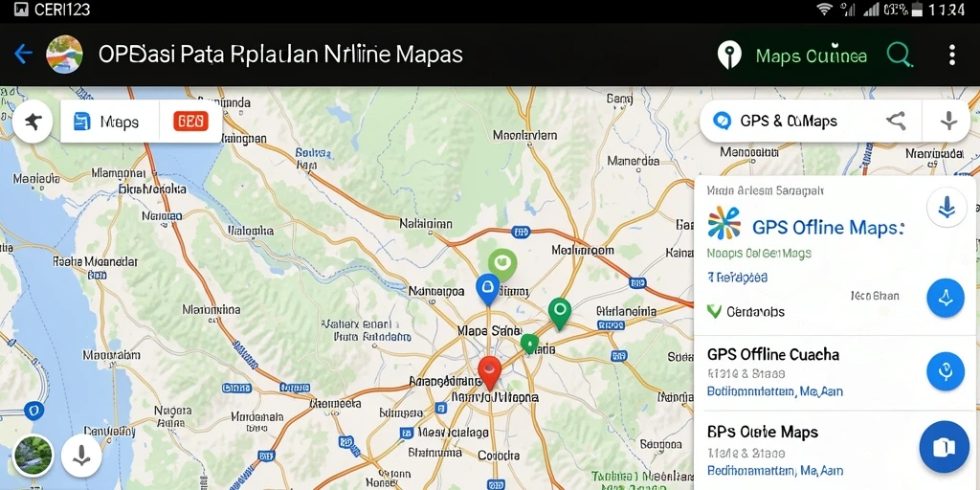Select the red map pin marker
Viewport: 980px width, 490px height.
tap(489, 372)
